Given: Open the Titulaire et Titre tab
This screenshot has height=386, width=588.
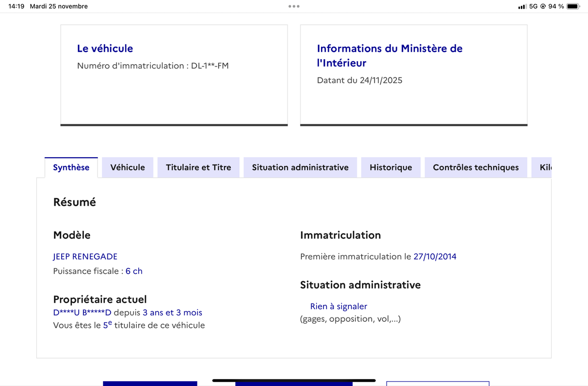Looking at the screenshot, I should (x=198, y=168).
